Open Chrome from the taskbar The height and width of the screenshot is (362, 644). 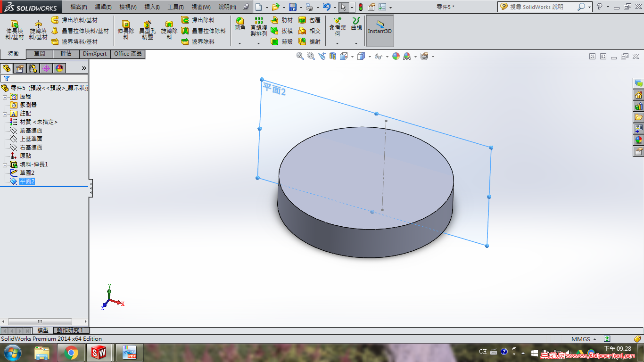tap(71, 352)
